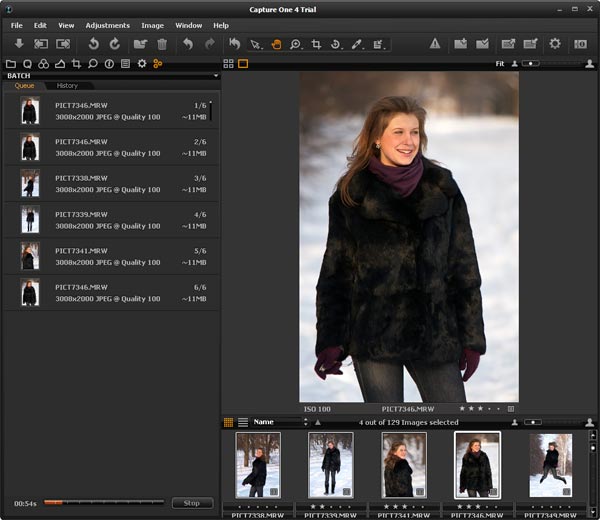Click the Import images down-arrow icon
The height and width of the screenshot is (520, 600).
pos(19,44)
